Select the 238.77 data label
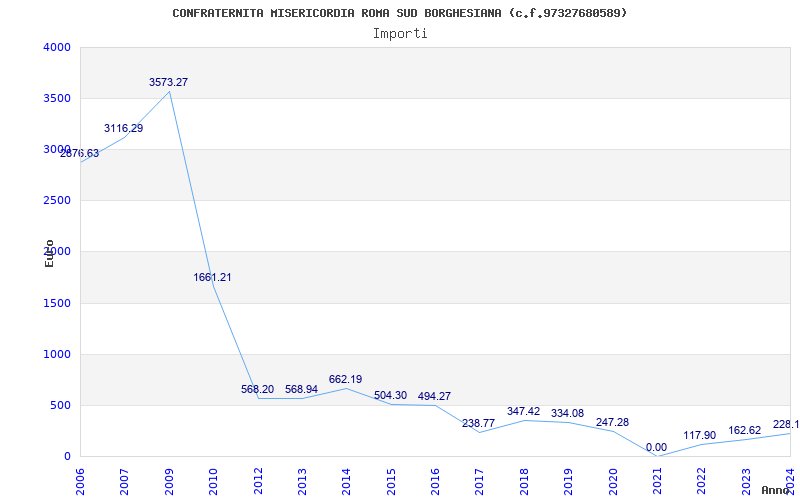The image size is (800, 500). (479, 423)
